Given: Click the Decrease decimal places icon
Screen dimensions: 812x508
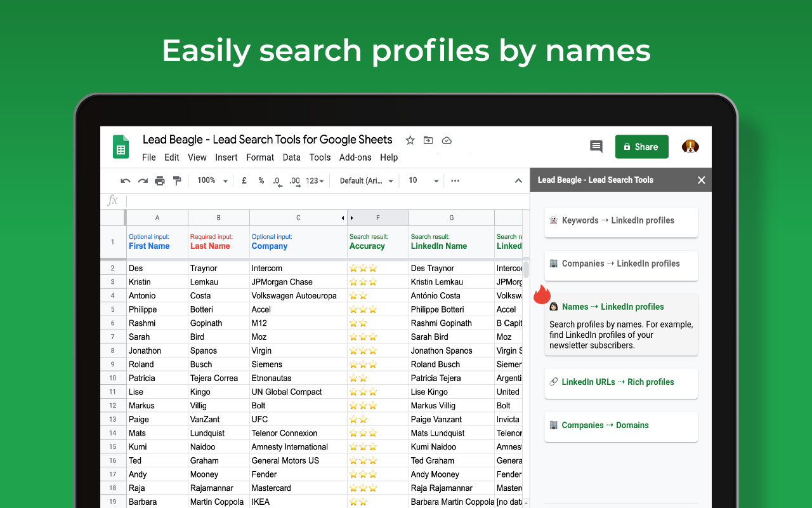Looking at the screenshot, I should tap(277, 181).
